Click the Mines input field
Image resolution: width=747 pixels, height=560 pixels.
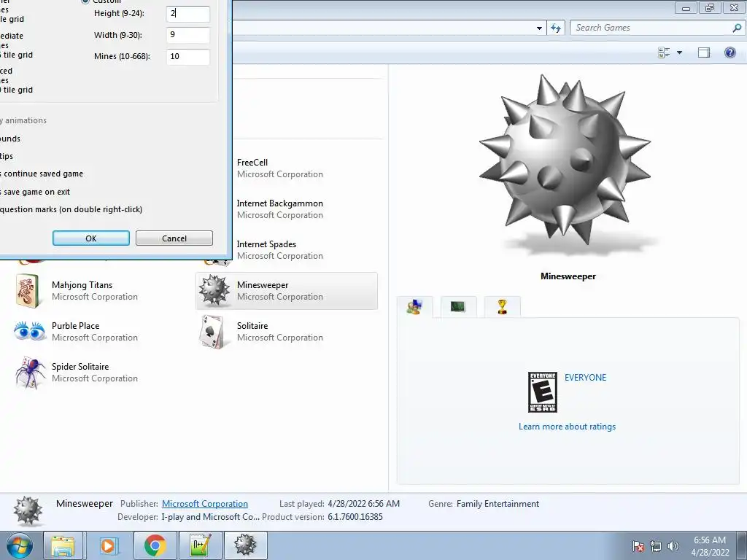pyautogui.click(x=187, y=57)
